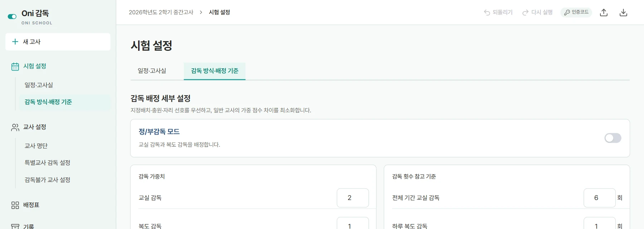Click the download icon in top bar
Screen dimensions: 644x229
(x=623, y=13)
